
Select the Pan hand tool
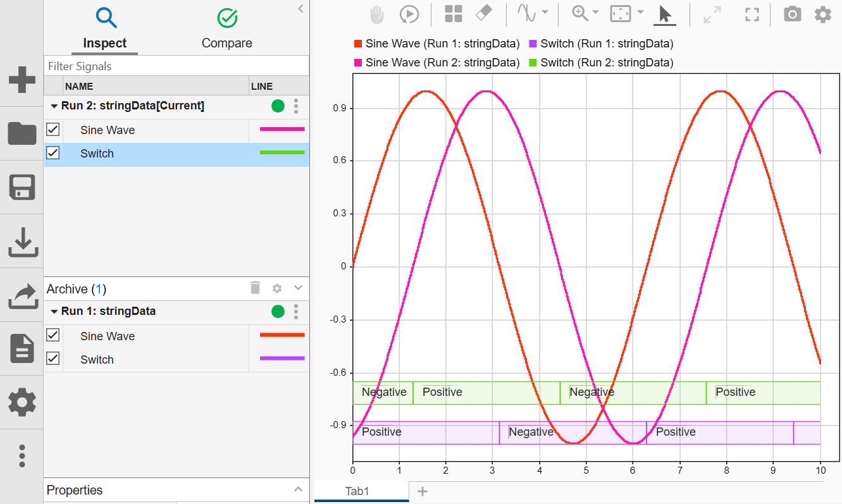(x=377, y=15)
